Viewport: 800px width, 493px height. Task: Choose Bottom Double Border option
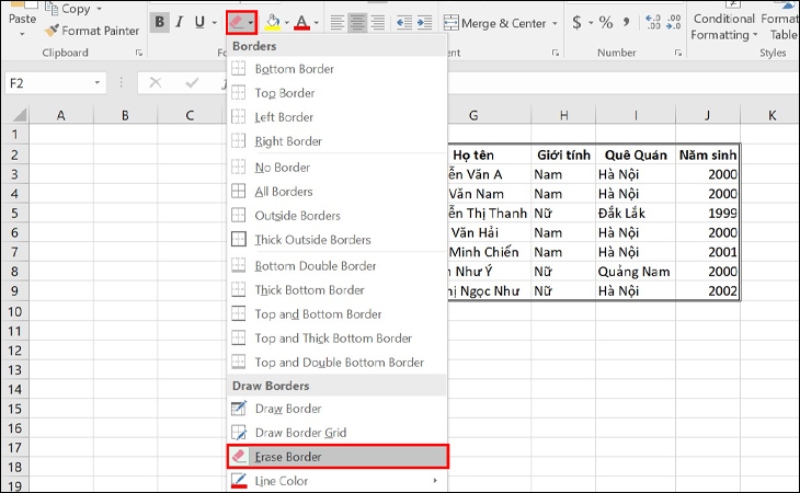(x=337, y=266)
